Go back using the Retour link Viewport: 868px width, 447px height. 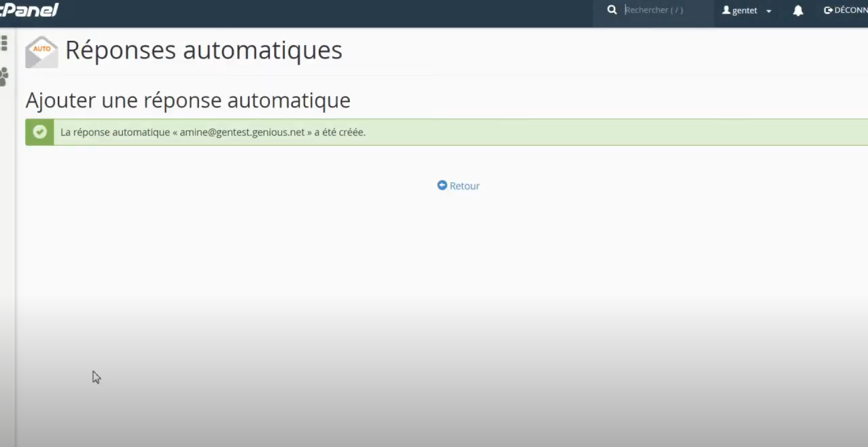click(x=464, y=186)
